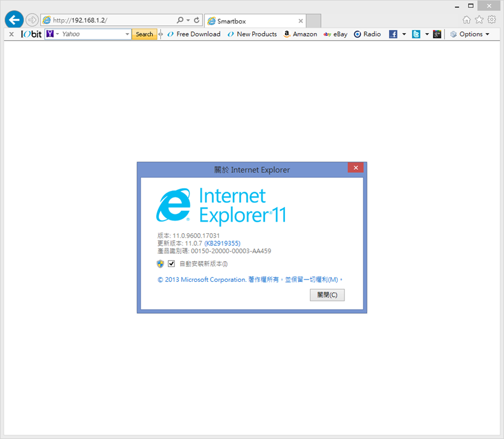Click the New Products toolbar link
Screen dimensions: 504x439
pos(252,34)
